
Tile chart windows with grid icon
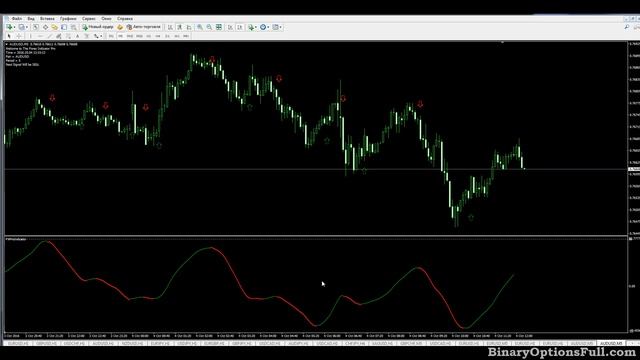[219, 27]
